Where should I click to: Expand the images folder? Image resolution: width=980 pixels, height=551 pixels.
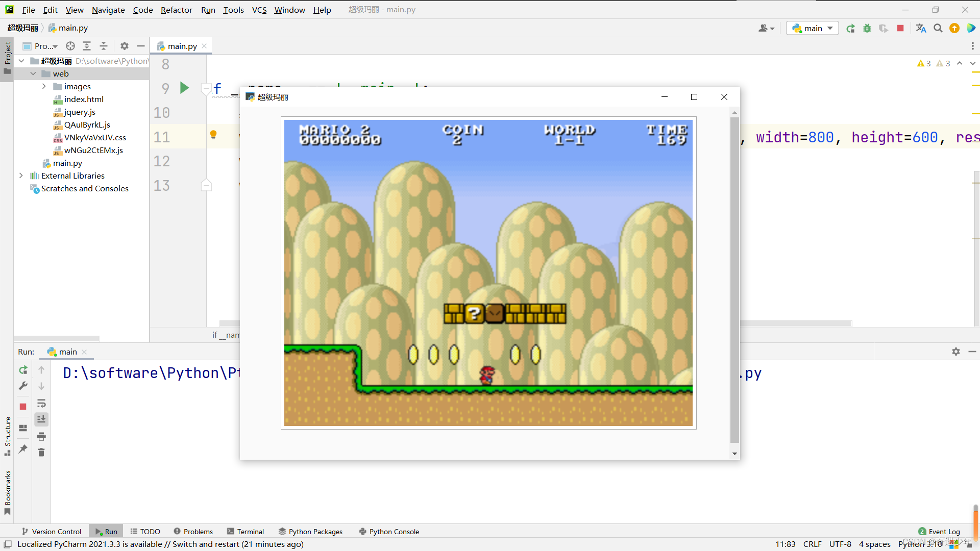[44, 86]
